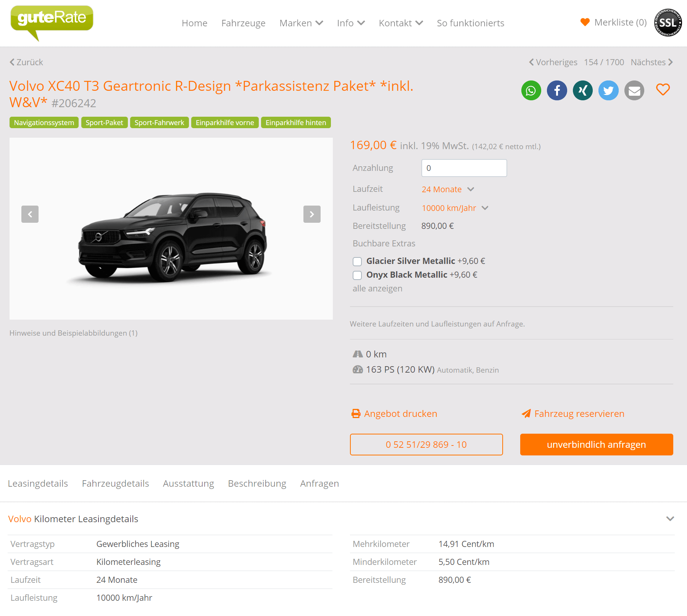Click the Sport-Paket tag

[x=104, y=122]
